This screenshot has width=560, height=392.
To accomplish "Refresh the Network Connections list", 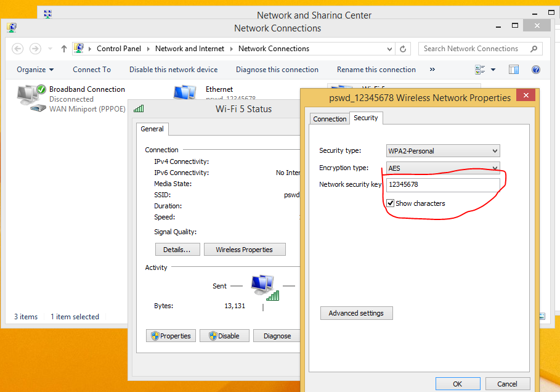I will pyautogui.click(x=402, y=48).
